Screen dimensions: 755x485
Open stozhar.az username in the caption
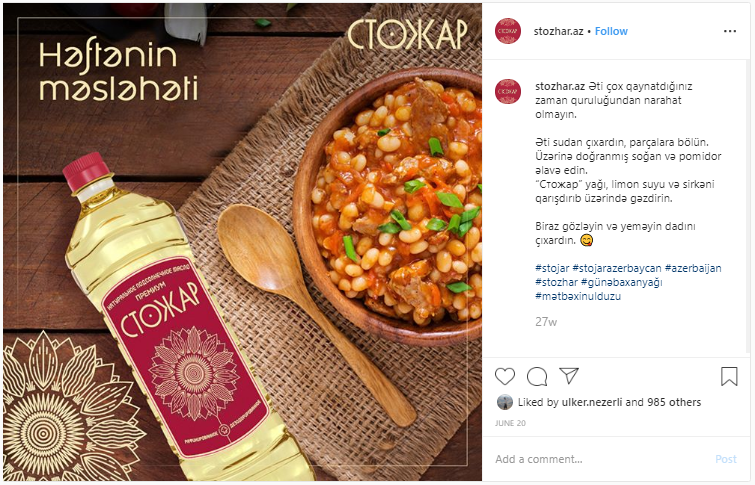click(x=560, y=86)
